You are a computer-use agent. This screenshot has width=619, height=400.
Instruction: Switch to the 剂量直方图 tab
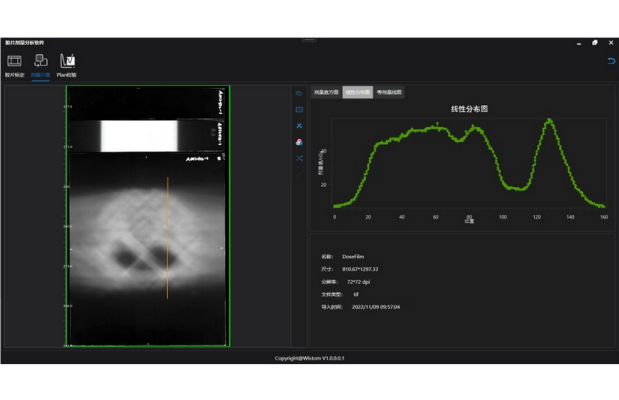pos(326,92)
